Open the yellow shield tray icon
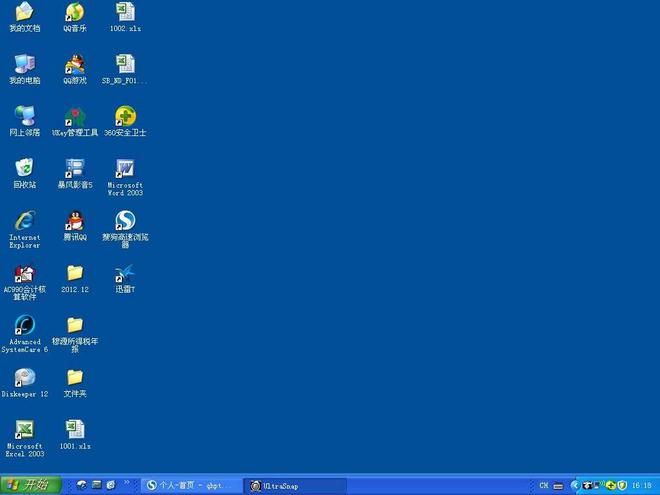The width and height of the screenshot is (660, 495). [x=622, y=486]
